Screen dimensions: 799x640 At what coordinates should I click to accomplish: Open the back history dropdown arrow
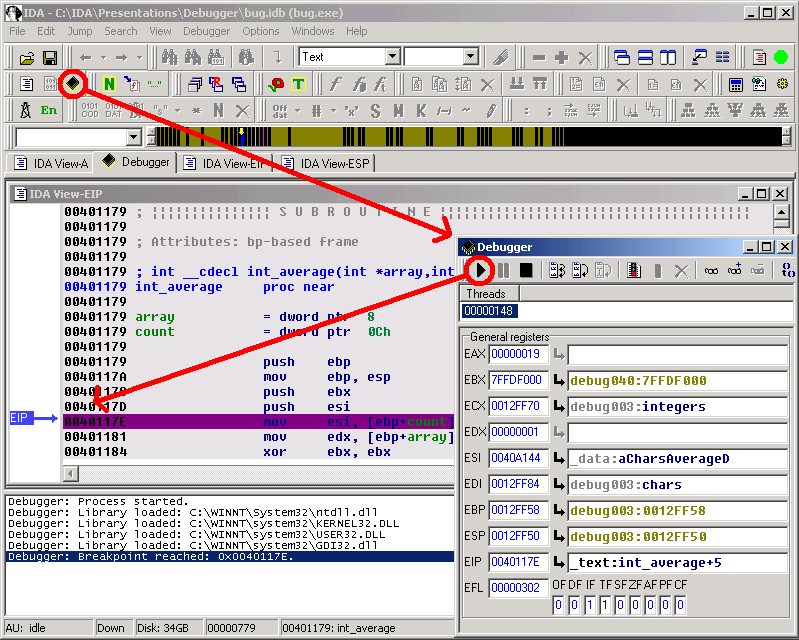click(x=103, y=58)
